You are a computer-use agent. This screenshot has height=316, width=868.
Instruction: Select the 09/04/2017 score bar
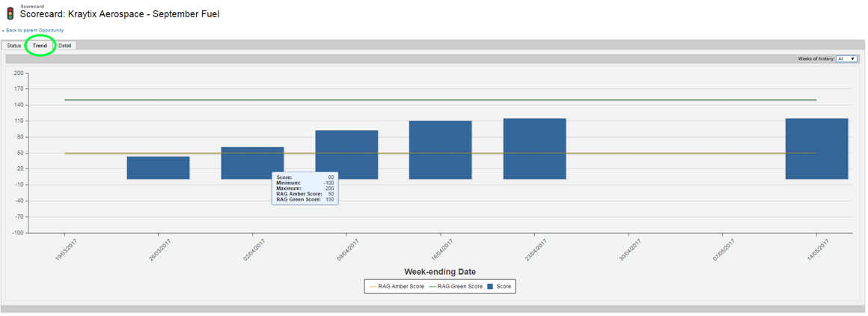click(x=346, y=155)
